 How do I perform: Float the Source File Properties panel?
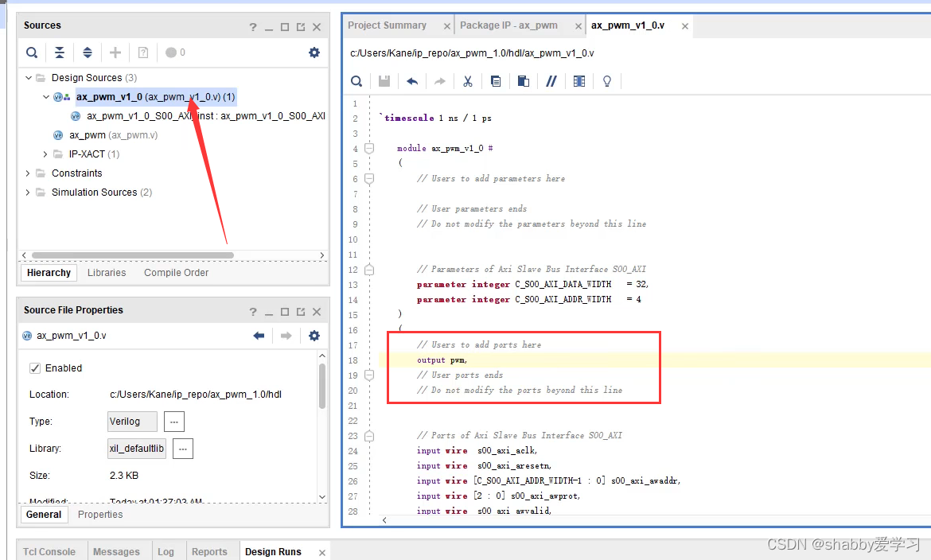(301, 312)
